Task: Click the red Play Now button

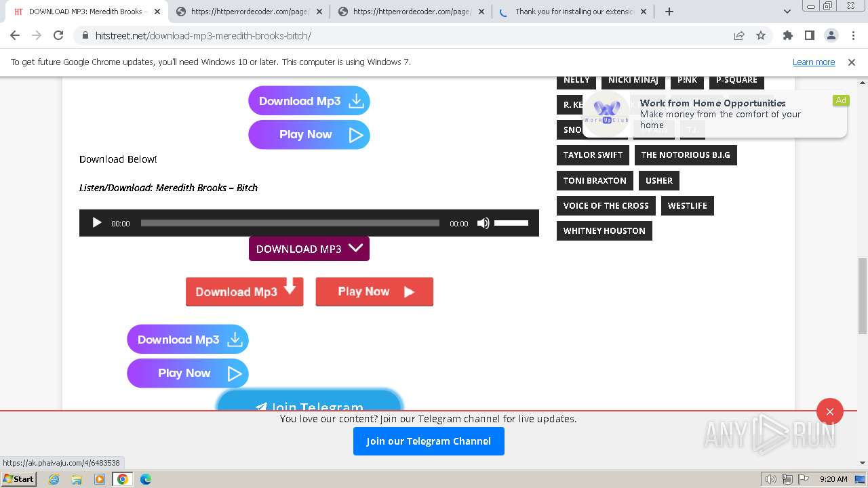Action: [374, 291]
